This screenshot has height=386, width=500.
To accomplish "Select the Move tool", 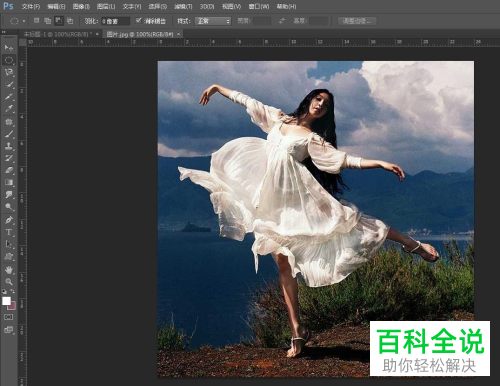I will pos(9,48).
